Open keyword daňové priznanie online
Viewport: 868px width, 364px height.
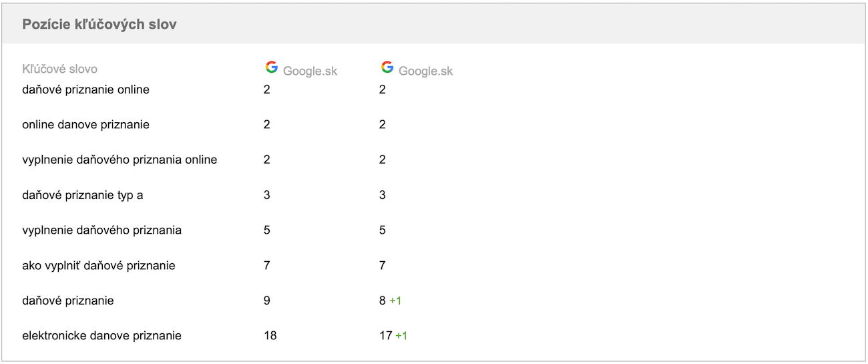coord(85,89)
